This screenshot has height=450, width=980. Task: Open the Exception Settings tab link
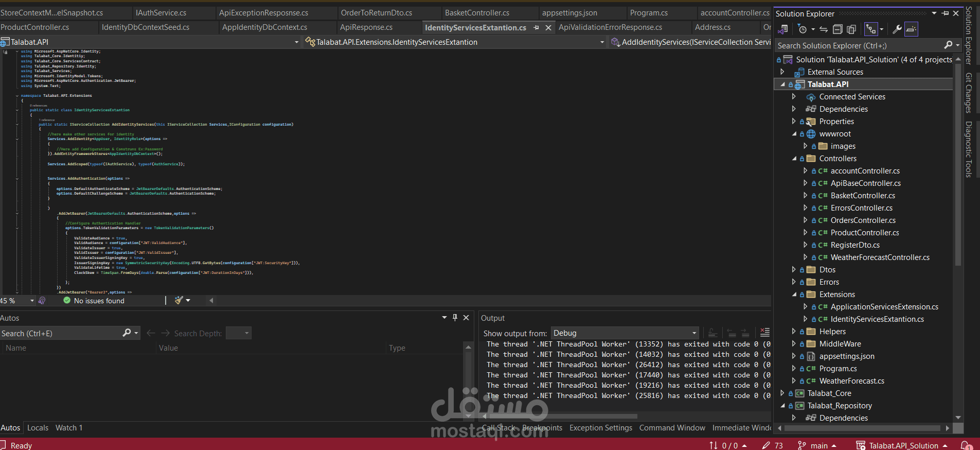click(x=601, y=428)
